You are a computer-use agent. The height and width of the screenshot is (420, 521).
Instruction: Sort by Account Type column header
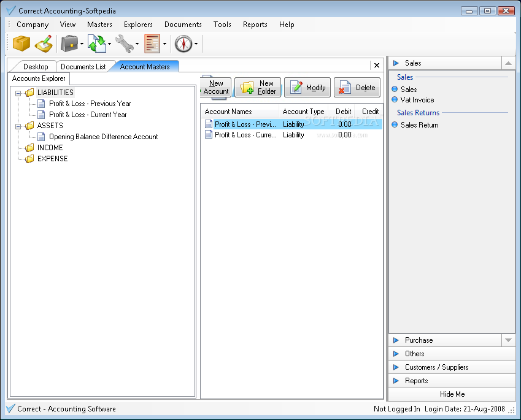[x=303, y=112]
